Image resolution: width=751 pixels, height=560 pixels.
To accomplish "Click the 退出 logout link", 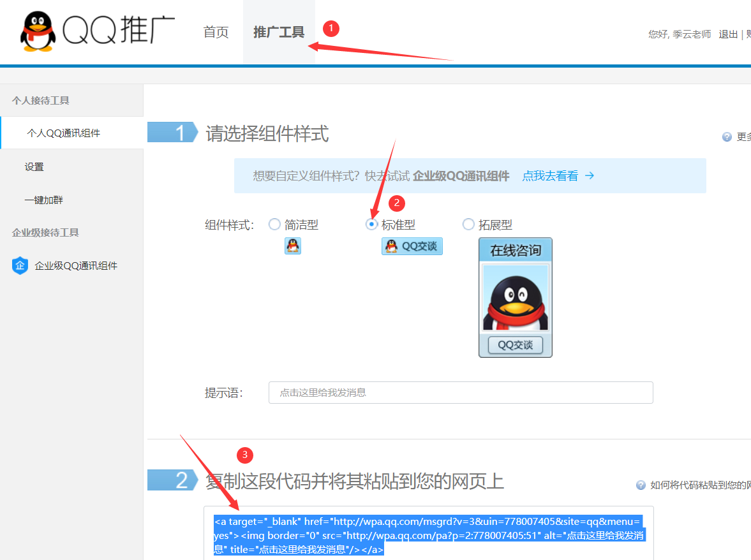I will click(728, 34).
